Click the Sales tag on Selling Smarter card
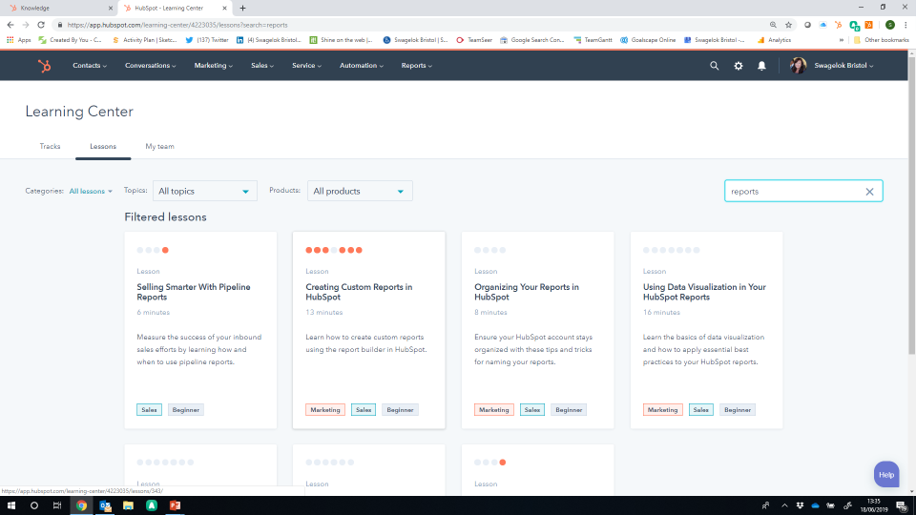The width and height of the screenshot is (916, 515). click(149, 410)
